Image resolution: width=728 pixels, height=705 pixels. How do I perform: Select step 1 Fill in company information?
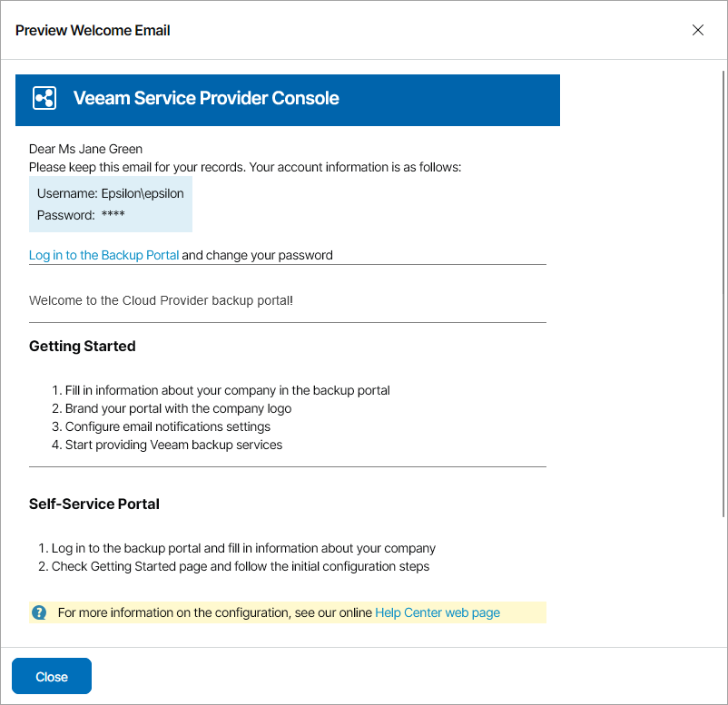[227, 390]
